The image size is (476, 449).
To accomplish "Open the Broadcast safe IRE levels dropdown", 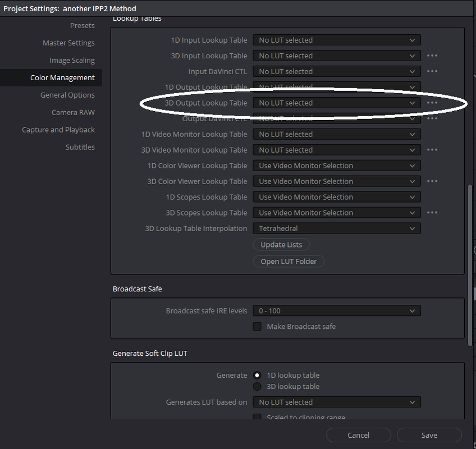I will pyautogui.click(x=337, y=311).
